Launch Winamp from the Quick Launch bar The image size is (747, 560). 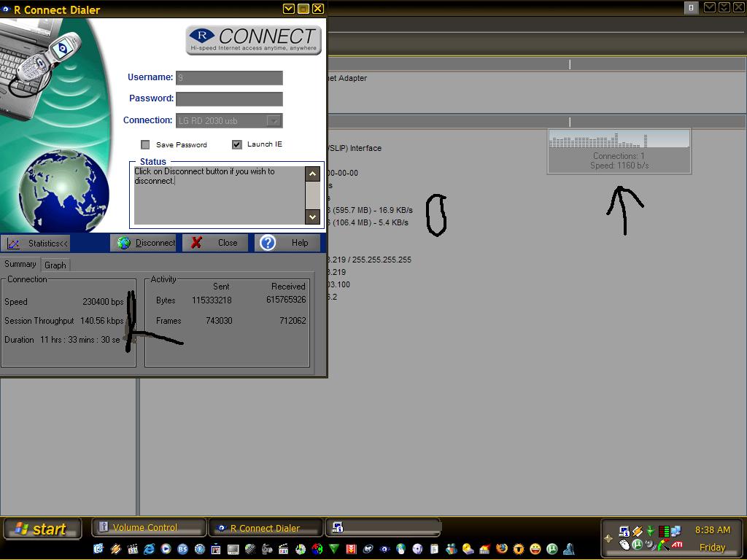(x=116, y=548)
